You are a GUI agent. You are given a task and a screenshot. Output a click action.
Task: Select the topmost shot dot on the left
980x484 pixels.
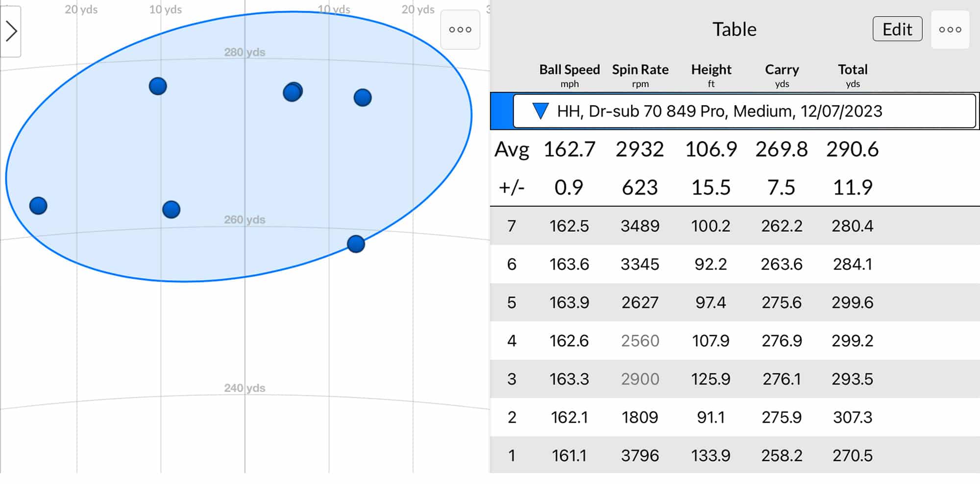click(x=157, y=86)
